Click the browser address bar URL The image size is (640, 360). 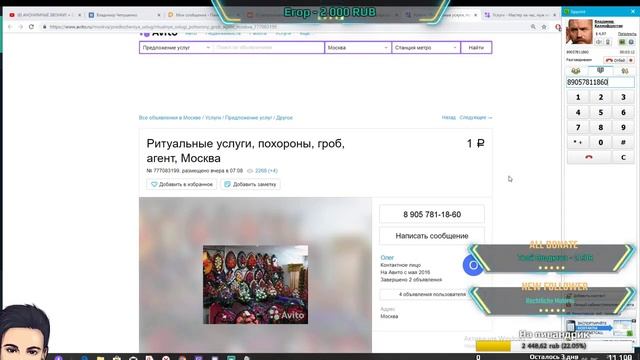click(163, 27)
